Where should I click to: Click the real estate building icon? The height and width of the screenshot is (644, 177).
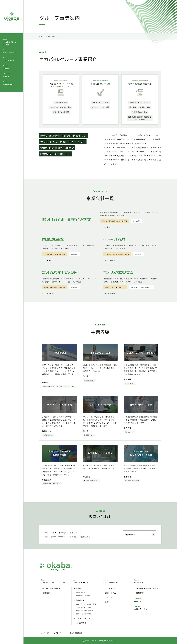[x=61, y=92]
